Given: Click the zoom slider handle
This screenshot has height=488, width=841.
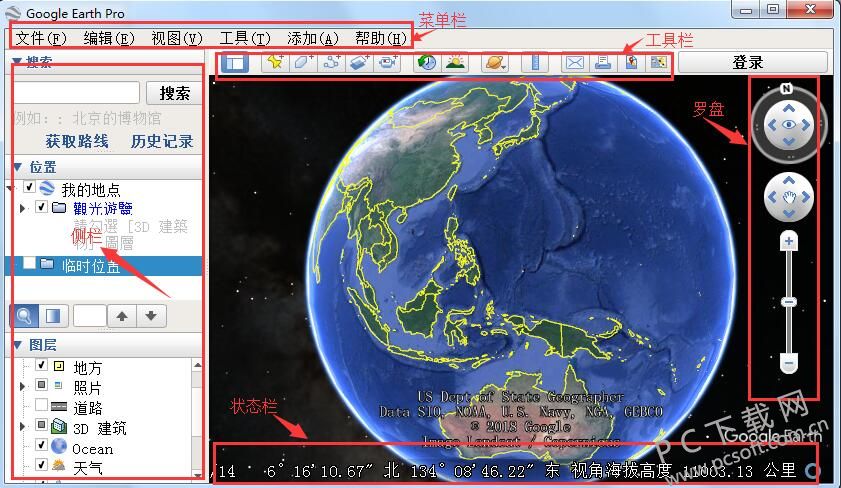Looking at the screenshot, I should click(x=788, y=302).
